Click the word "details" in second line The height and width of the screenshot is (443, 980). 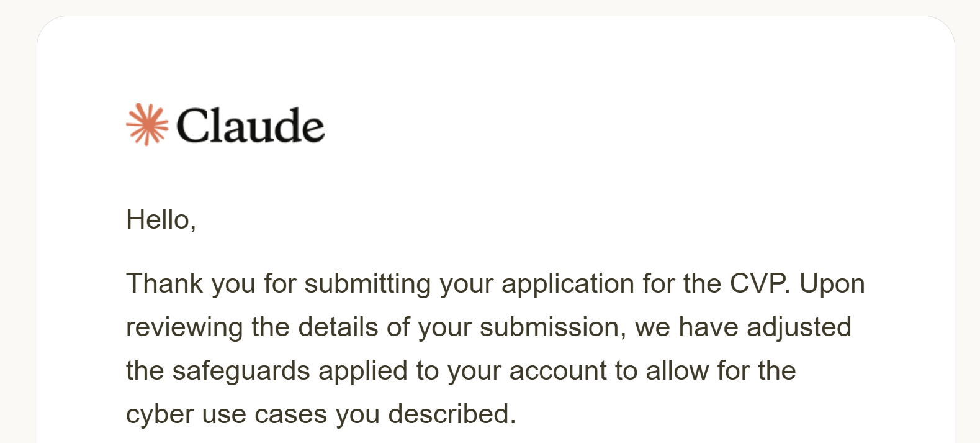pos(338,327)
